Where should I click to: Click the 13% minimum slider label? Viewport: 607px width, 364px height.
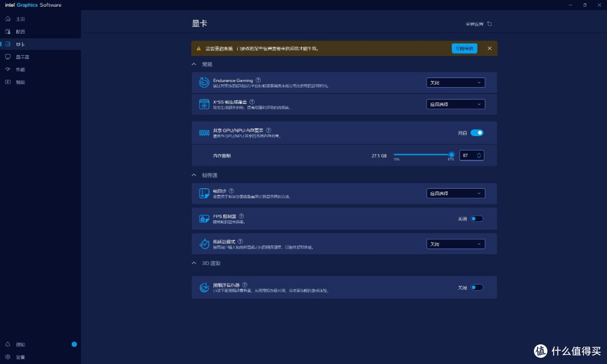tap(396, 160)
